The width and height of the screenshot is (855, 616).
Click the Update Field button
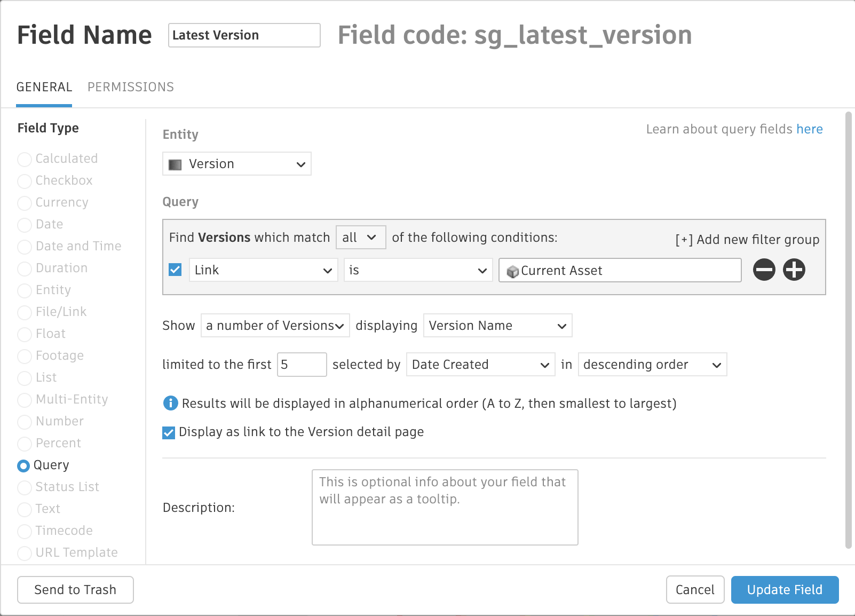click(785, 590)
